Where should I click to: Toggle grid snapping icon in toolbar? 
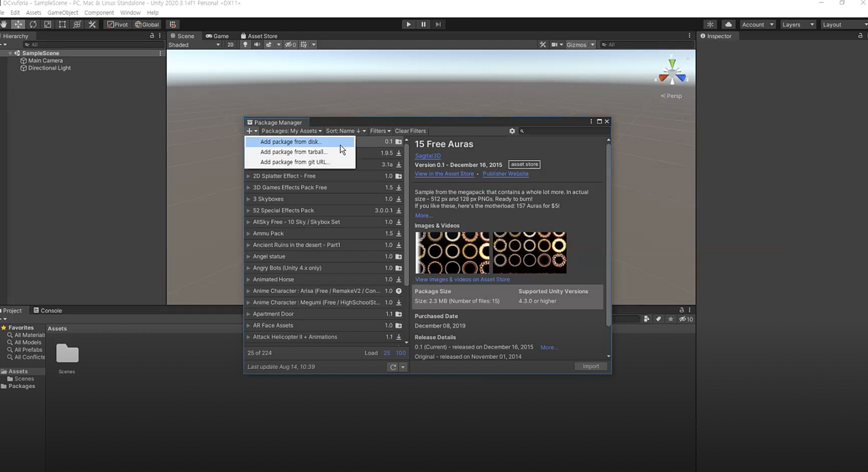(173, 24)
